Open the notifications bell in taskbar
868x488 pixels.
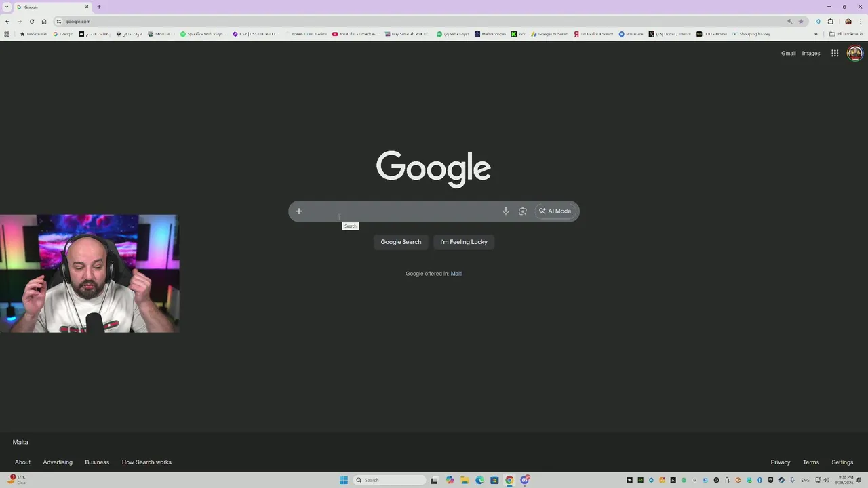click(x=859, y=480)
